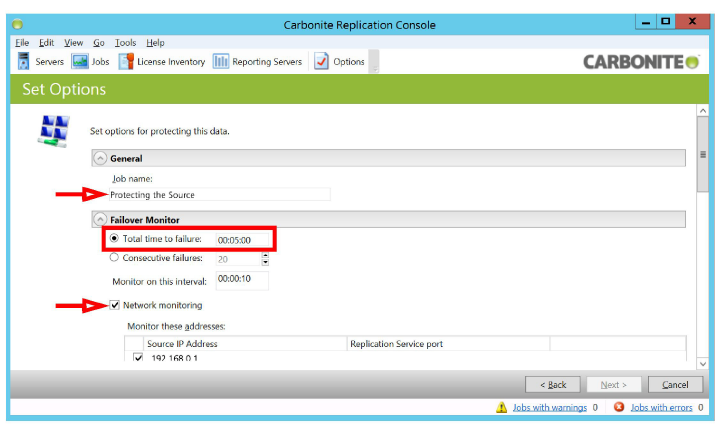Click the vertical scrollbar up arrow
This screenshot has height=439, width=720.
703,111
